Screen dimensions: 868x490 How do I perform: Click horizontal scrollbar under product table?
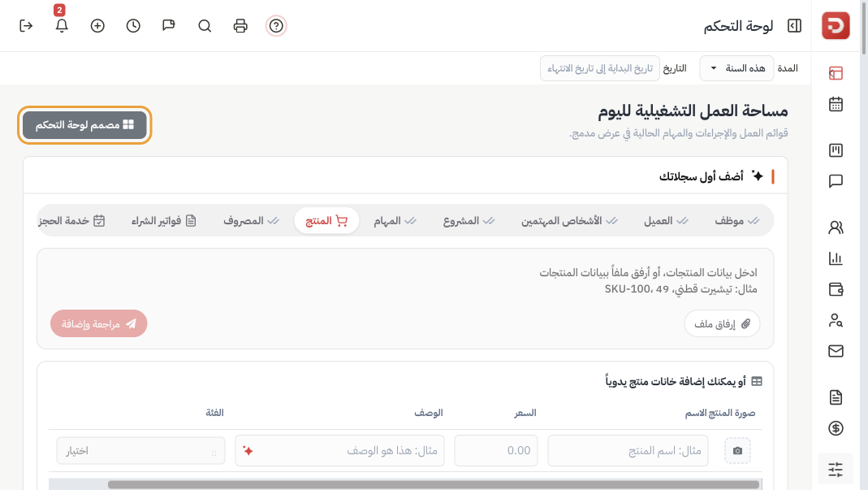click(434, 484)
